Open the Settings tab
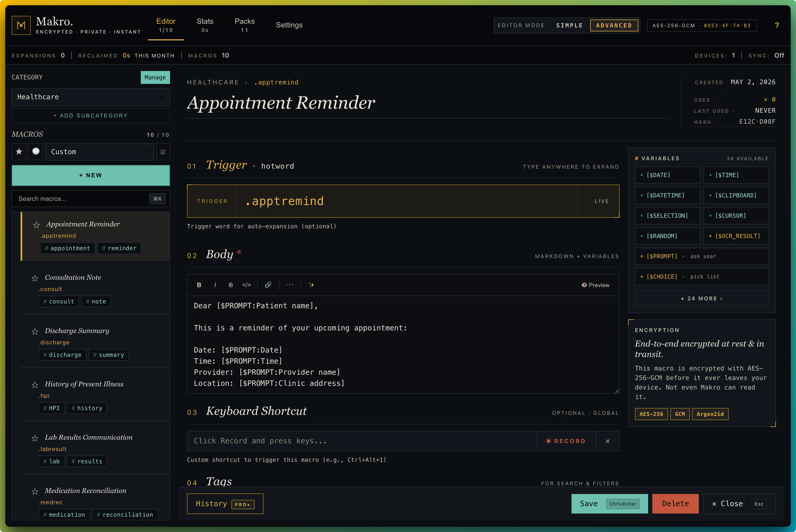 289,25
